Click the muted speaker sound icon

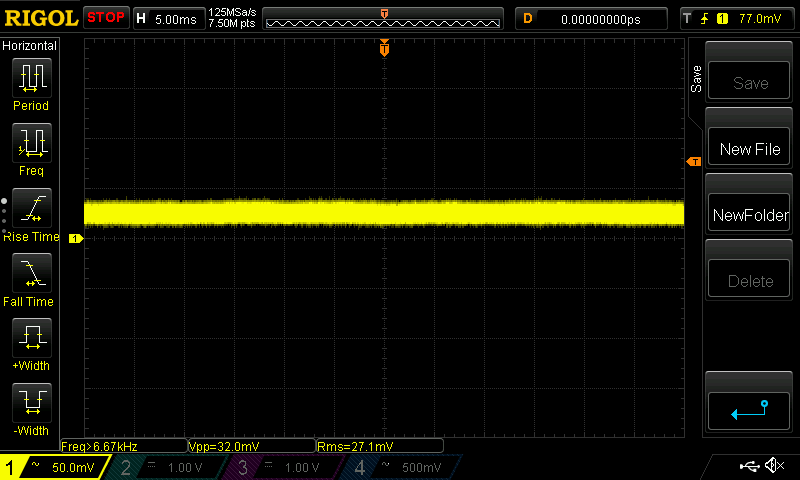[x=774, y=465]
